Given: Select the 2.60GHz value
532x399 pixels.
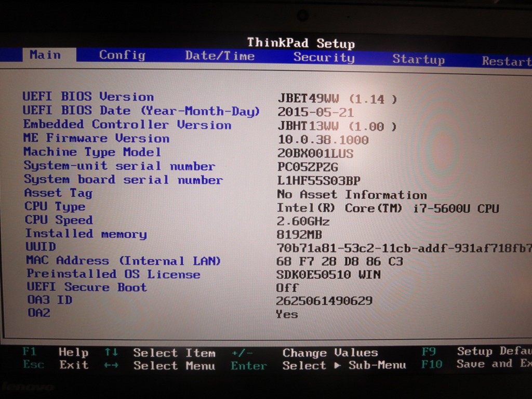Looking at the screenshot, I should click(303, 221).
